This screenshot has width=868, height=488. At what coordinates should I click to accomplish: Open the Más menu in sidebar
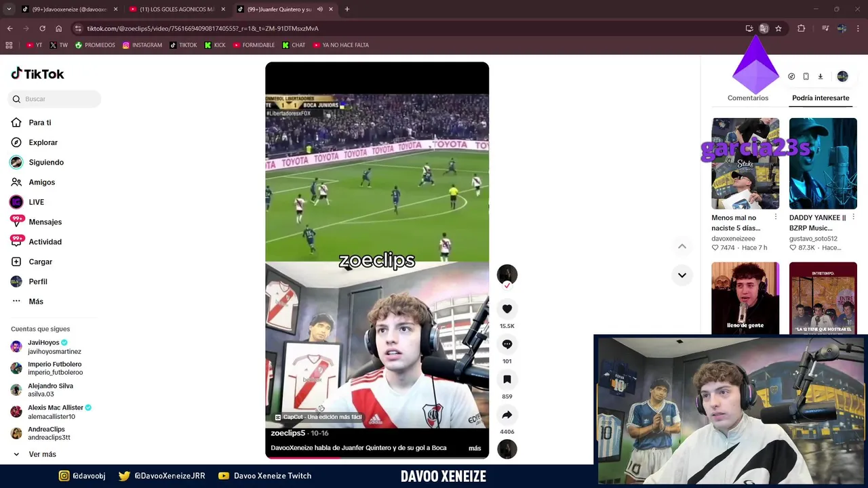(x=35, y=302)
